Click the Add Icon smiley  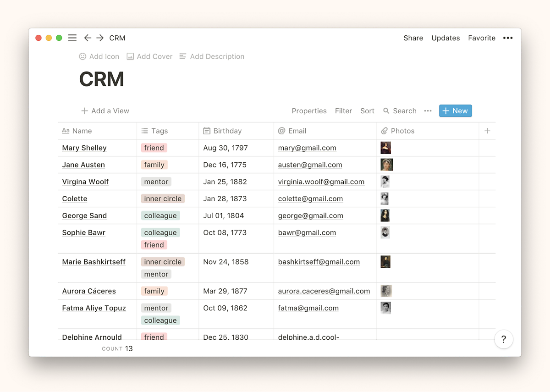[82, 56]
